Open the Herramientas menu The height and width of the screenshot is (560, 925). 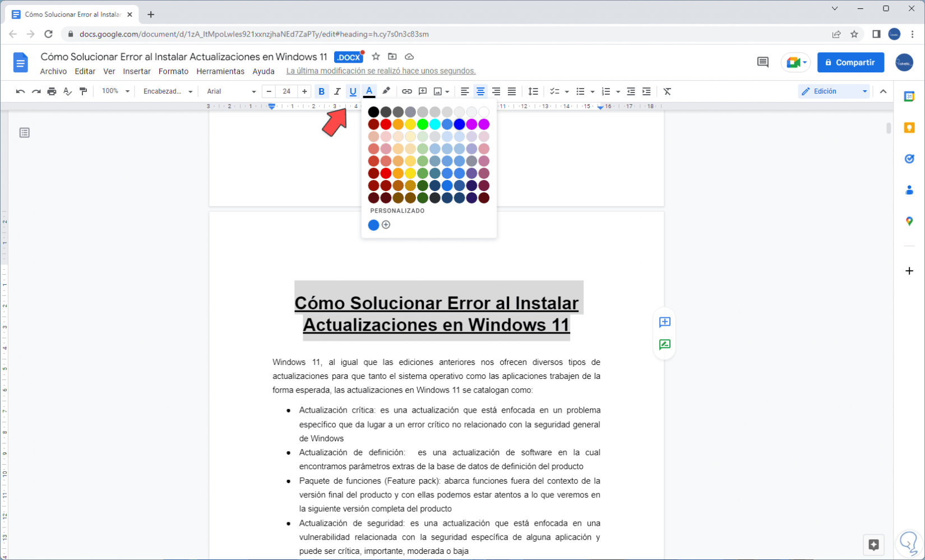[x=220, y=71]
